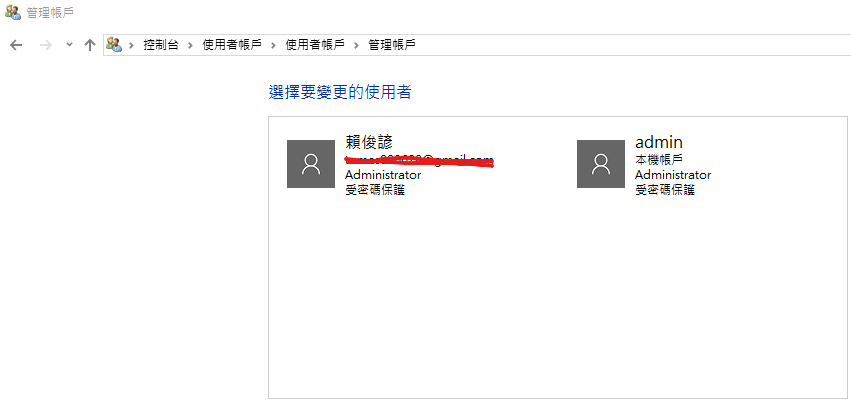851x401 pixels.
Task: Go up one level with up arrow
Action: (90, 45)
